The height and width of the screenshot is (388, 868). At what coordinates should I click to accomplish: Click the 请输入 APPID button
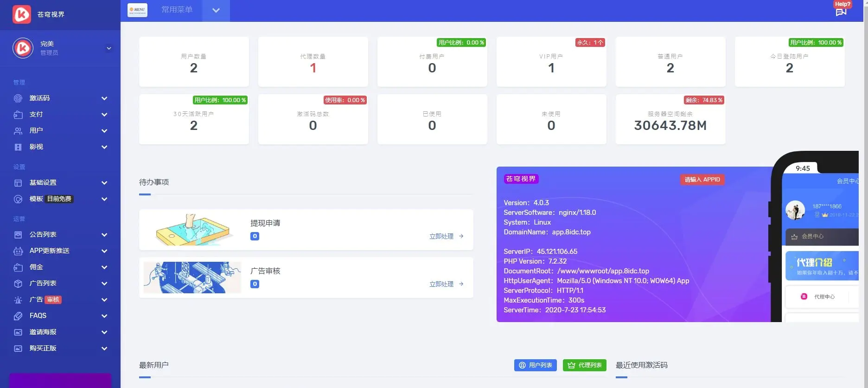pos(702,180)
